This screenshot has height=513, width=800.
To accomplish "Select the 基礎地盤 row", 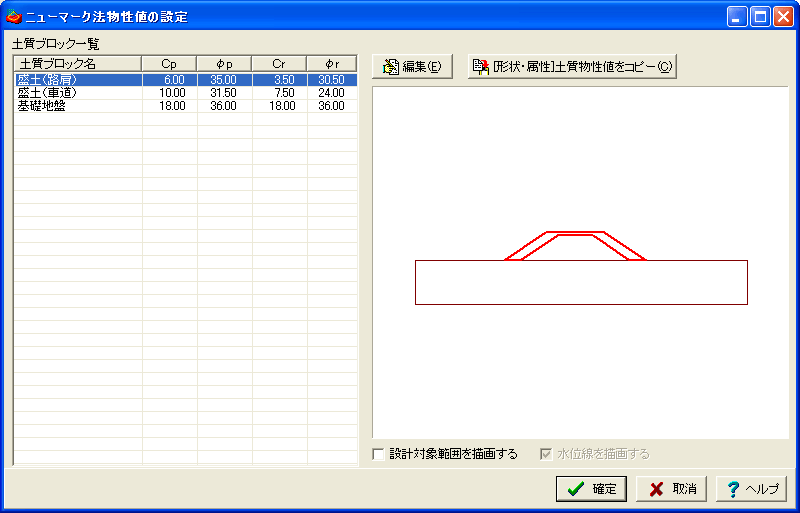I will (185, 106).
